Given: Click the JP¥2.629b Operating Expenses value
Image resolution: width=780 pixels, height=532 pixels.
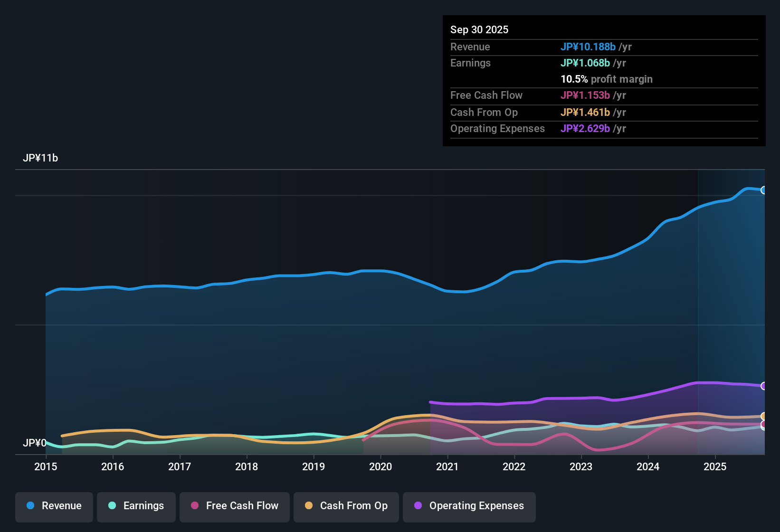Looking at the screenshot, I should 585,128.
